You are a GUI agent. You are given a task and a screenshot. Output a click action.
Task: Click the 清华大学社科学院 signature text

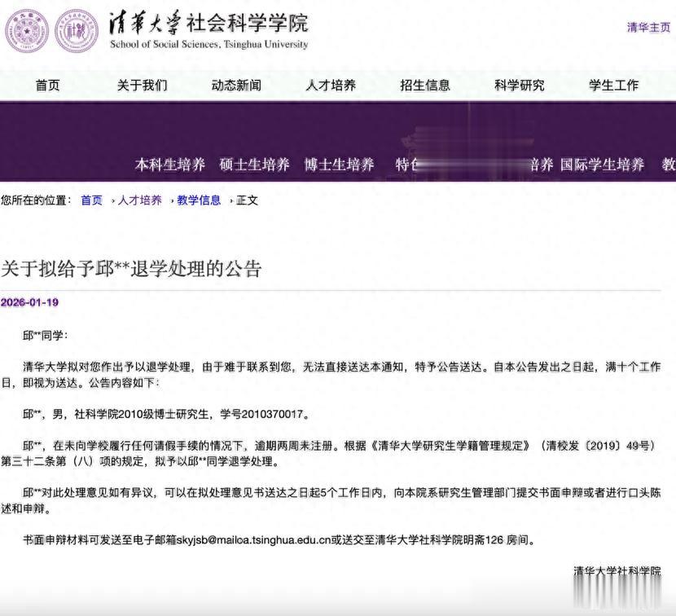617,571
